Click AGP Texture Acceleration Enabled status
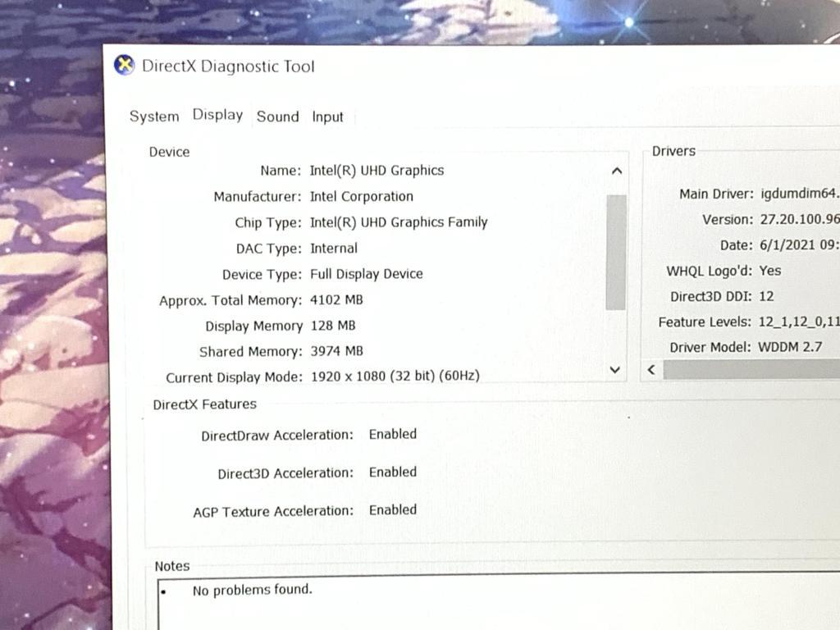 [393, 509]
